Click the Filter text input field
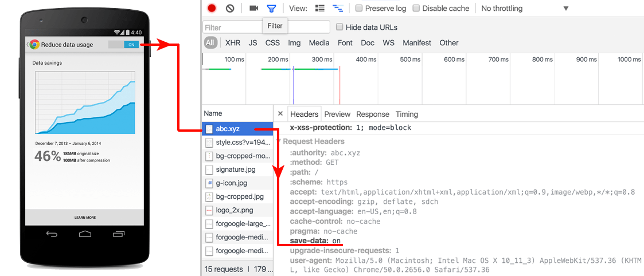The height and width of the screenshot is (276, 644). [x=266, y=27]
